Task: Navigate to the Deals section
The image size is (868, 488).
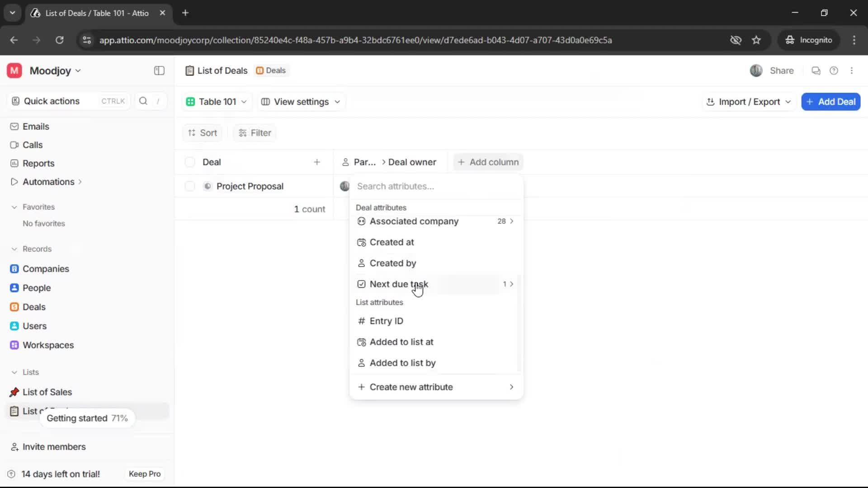Action: tap(34, 307)
